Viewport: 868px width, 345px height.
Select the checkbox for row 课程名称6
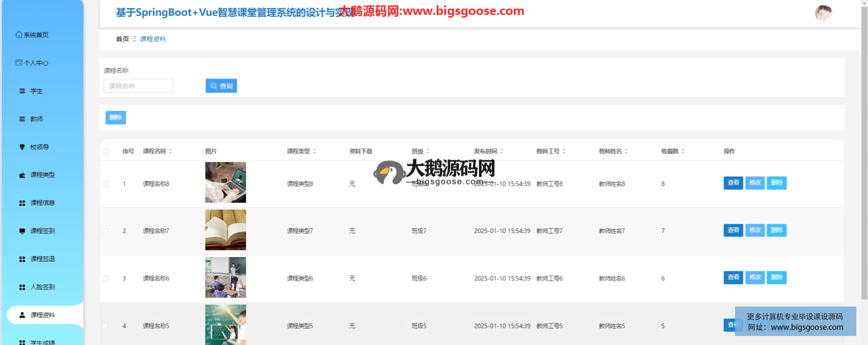[105, 279]
